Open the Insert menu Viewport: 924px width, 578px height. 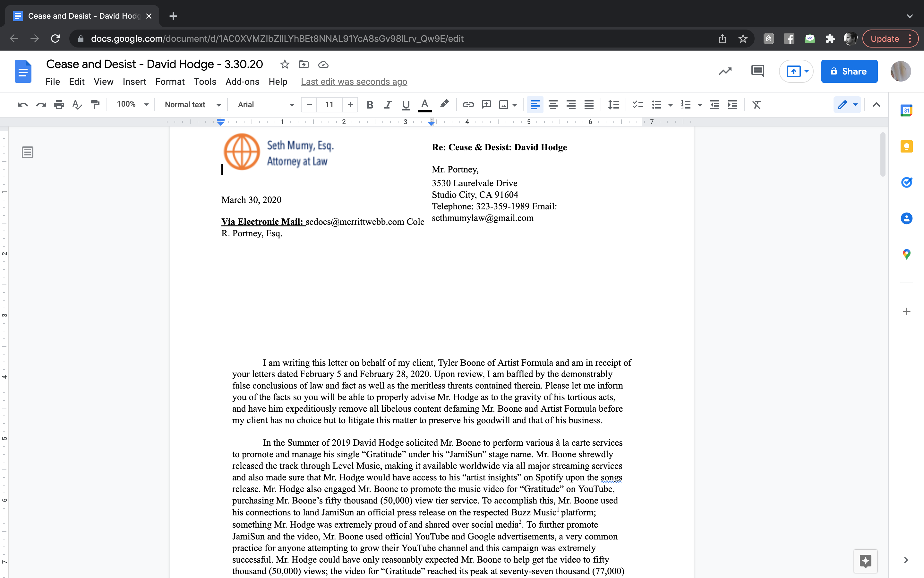coord(134,82)
